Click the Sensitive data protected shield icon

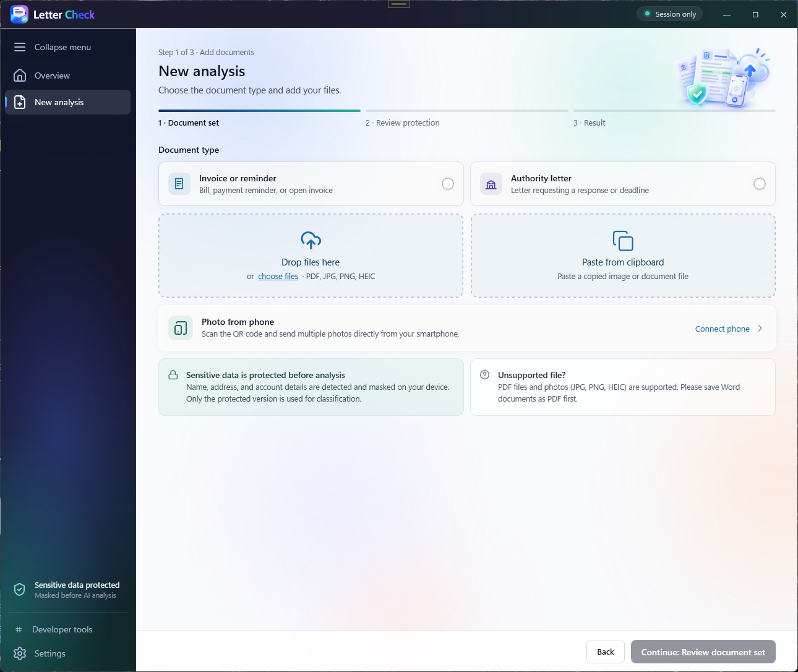click(x=20, y=589)
